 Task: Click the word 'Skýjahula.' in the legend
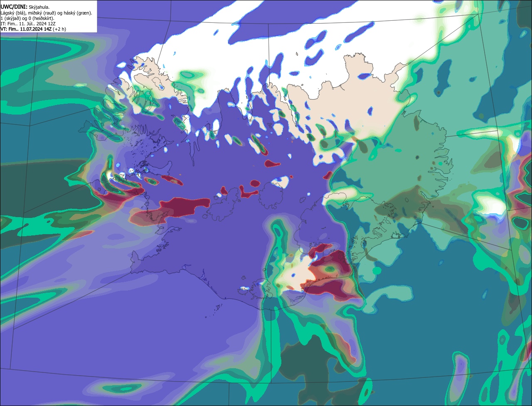click(39, 7)
